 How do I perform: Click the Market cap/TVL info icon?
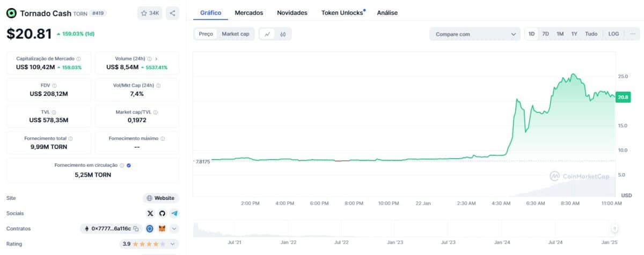(x=156, y=112)
